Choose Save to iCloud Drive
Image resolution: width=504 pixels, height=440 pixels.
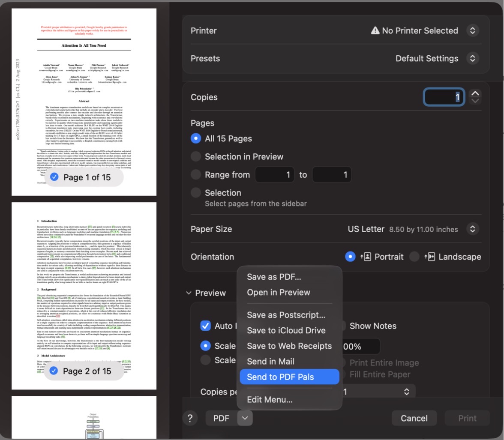point(289,330)
